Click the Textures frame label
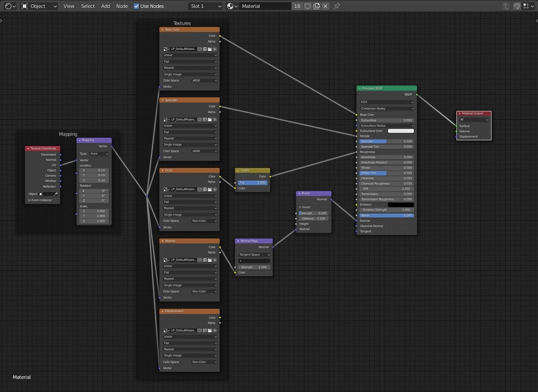 (182, 23)
